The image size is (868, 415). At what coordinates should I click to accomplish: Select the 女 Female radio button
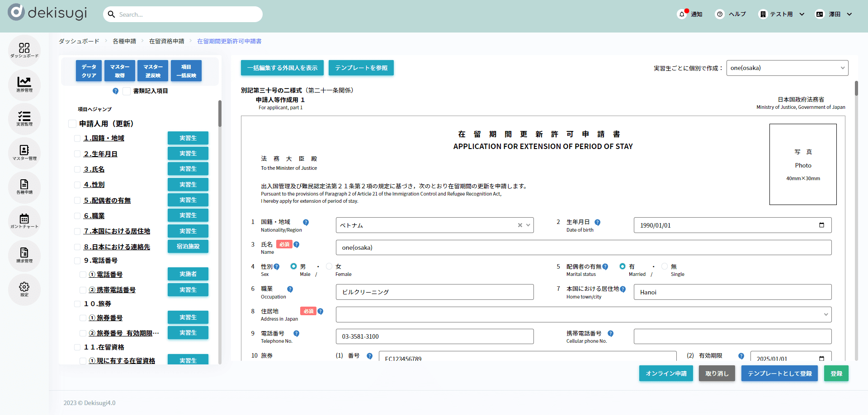click(x=329, y=266)
